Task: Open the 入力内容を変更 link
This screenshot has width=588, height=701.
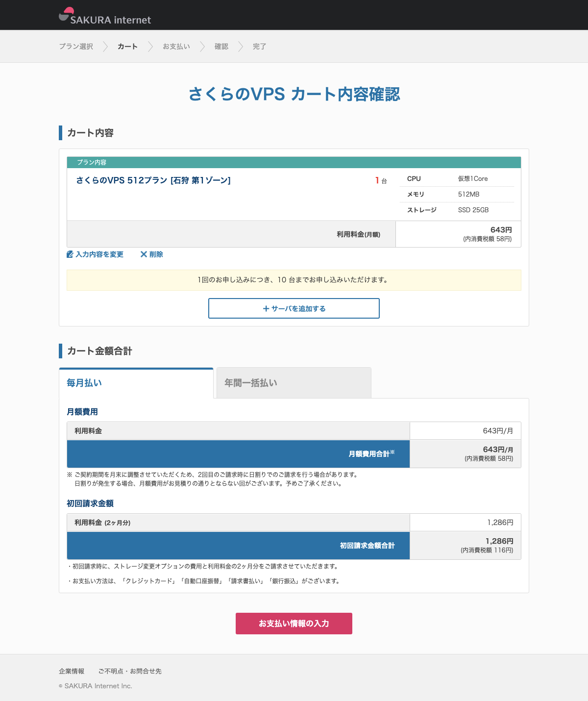Action: coord(99,254)
